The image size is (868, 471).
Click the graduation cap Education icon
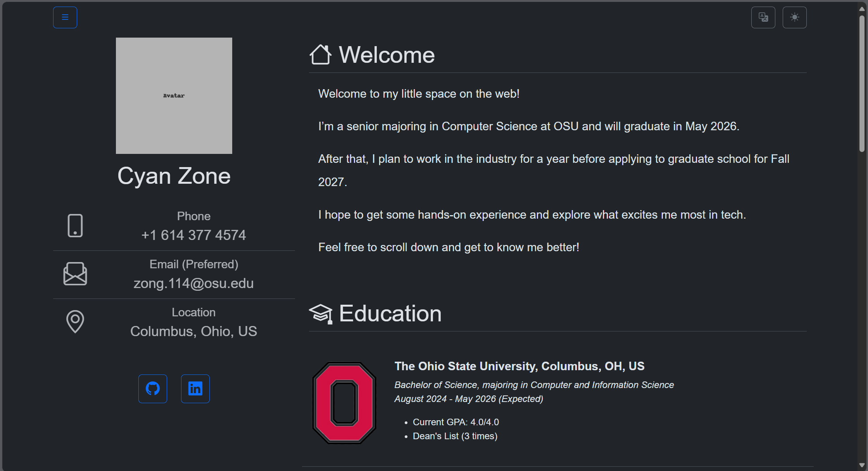click(321, 314)
